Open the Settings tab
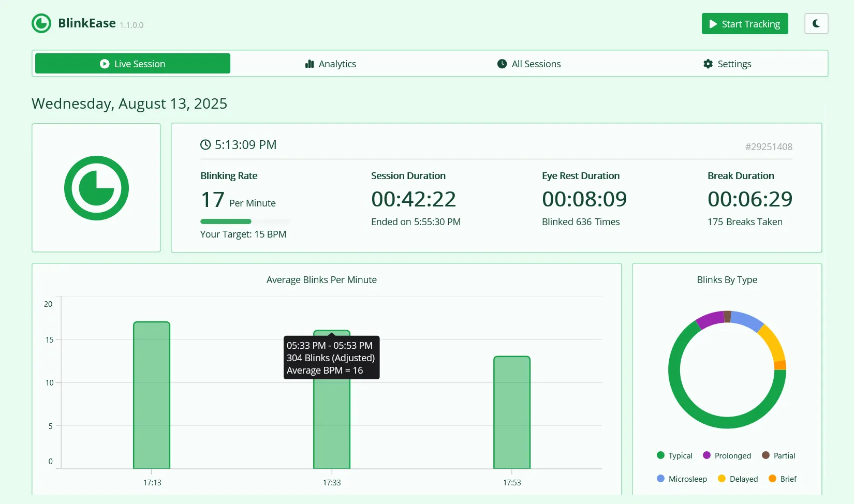854x504 pixels. 727,64
